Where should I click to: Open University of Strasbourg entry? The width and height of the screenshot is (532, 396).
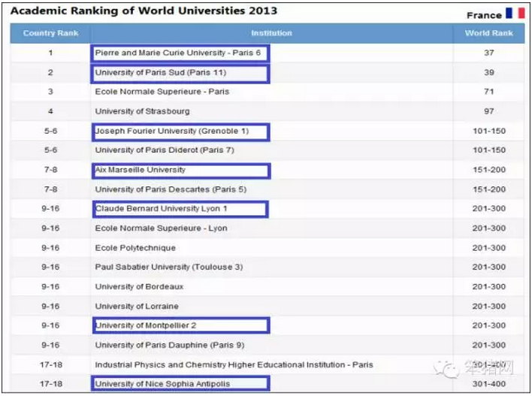pyautogui.click(x=142, y=111)
